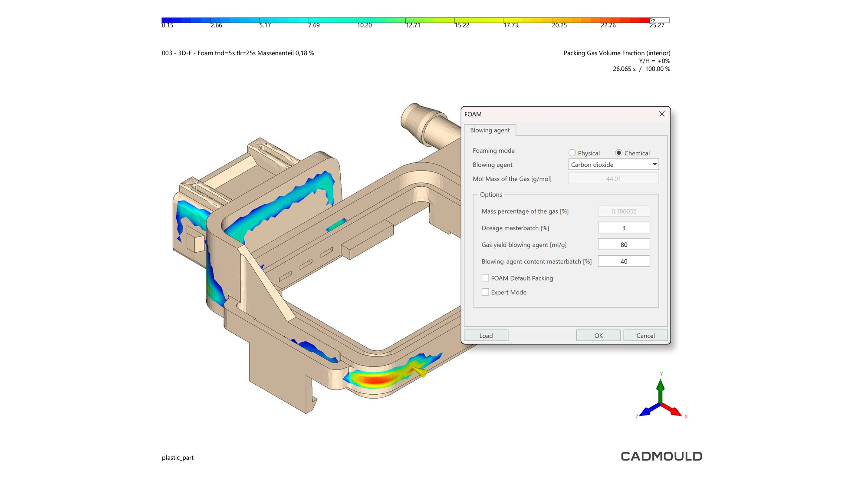The height and width of the screenshot is (488, 868).
Task: Select the Physical foaming mode
Action: (x=572, y=153)
